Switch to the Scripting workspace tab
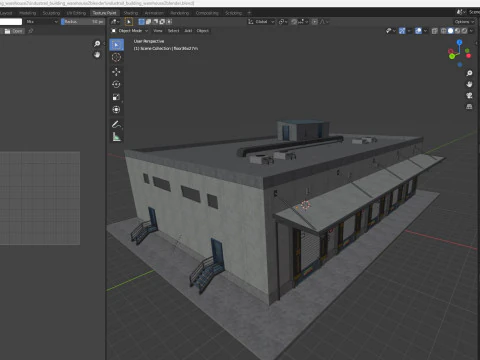 [x=233, y=13]
